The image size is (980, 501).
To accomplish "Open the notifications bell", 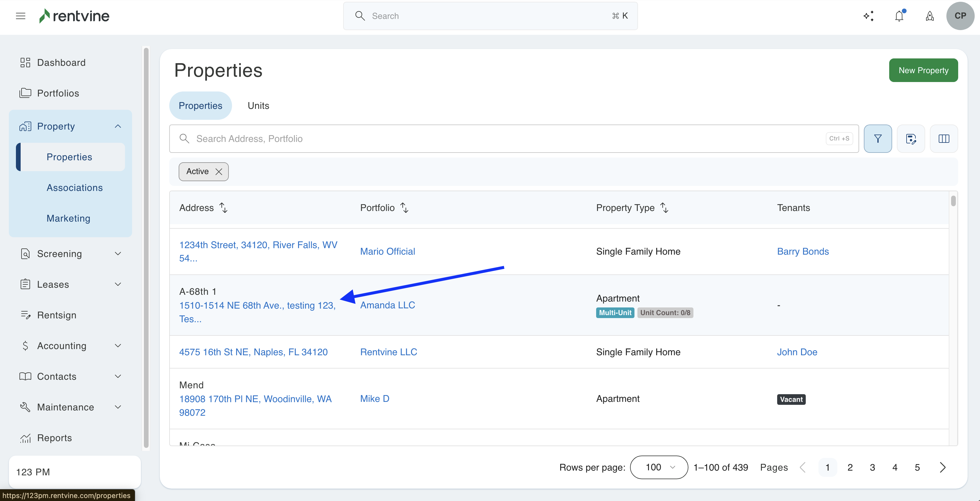I will pyautogui.click(x=899, y=16).
